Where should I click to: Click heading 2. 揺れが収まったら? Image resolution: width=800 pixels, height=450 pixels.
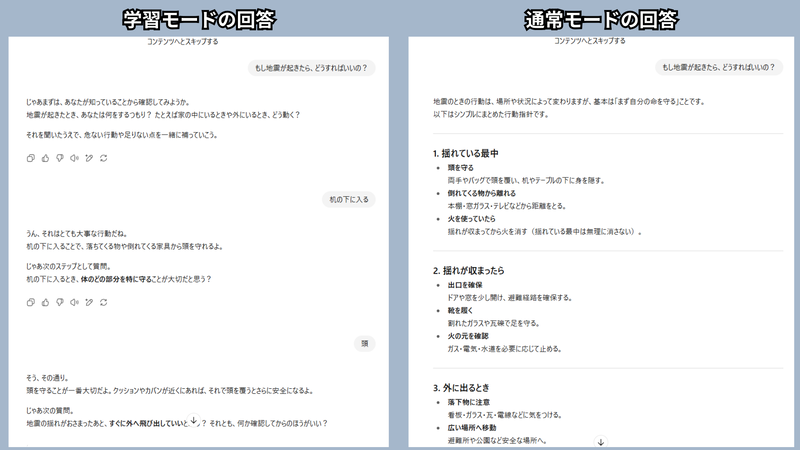coord(468,270)
